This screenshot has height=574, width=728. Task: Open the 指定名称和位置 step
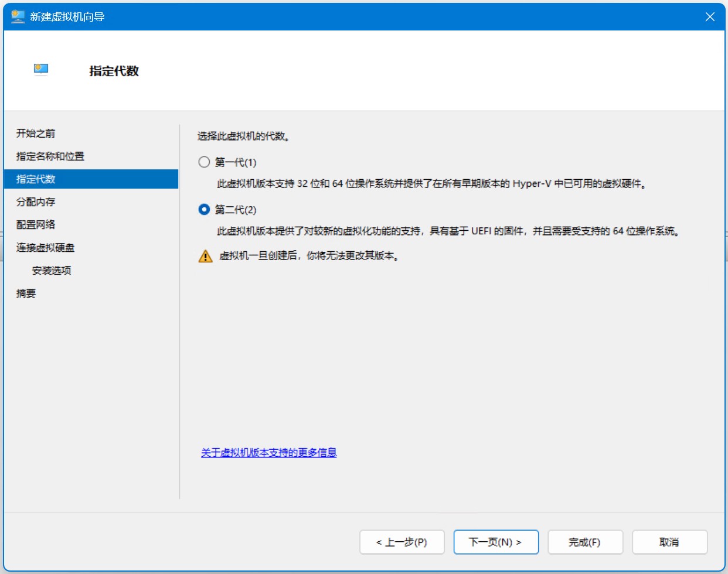[50, 156]
